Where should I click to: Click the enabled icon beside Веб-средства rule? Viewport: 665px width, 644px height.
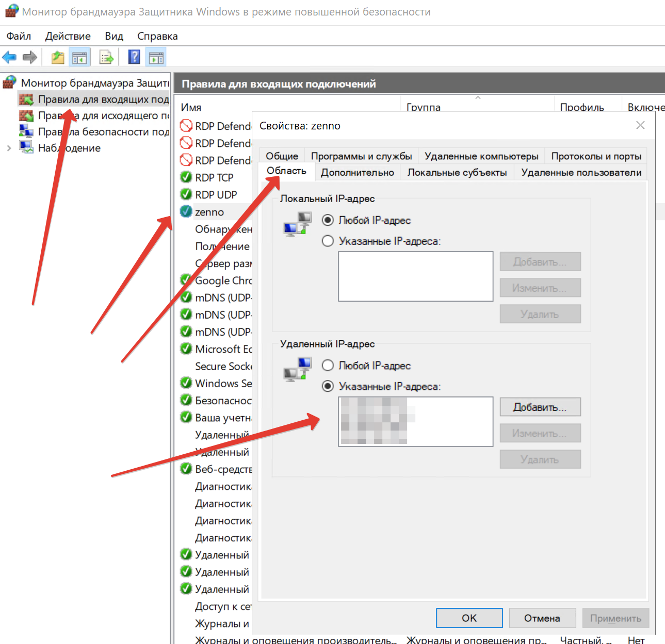186,469
